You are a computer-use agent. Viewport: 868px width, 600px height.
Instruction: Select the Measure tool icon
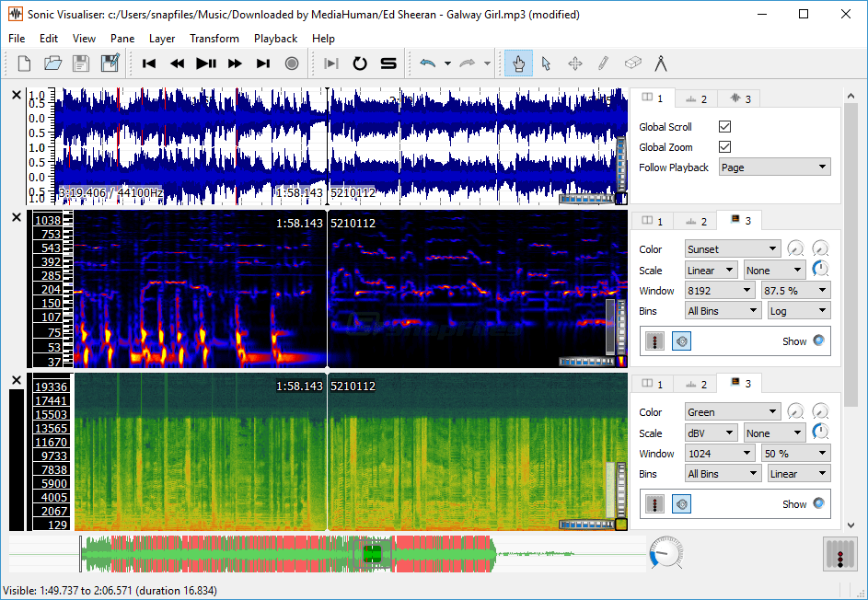point(660,63)
